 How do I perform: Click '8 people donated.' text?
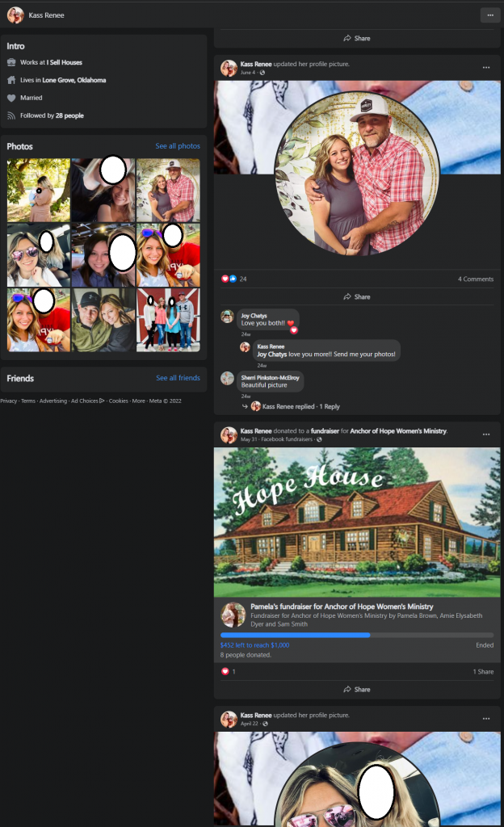point(246,655)
